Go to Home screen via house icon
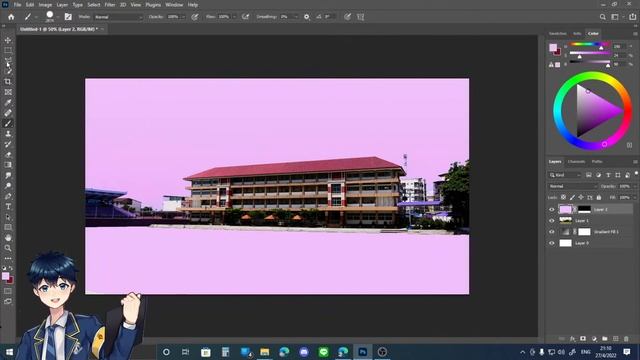 (x=11, y=17)
